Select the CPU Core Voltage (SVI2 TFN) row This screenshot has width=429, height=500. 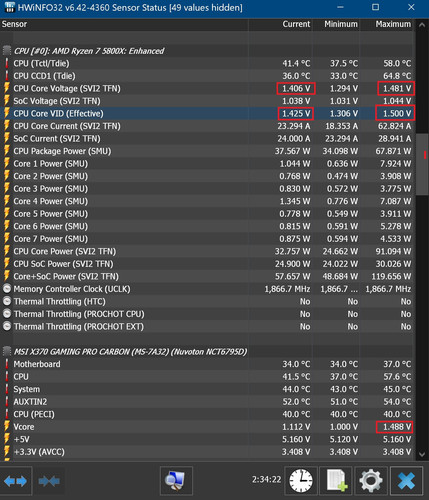click(207, 88)
